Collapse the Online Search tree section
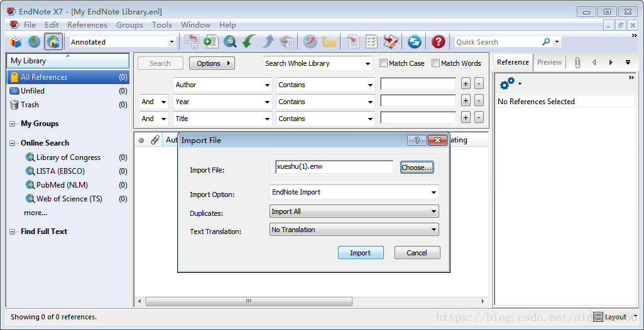This screenshot has width=644, height=330. (13, 143)
